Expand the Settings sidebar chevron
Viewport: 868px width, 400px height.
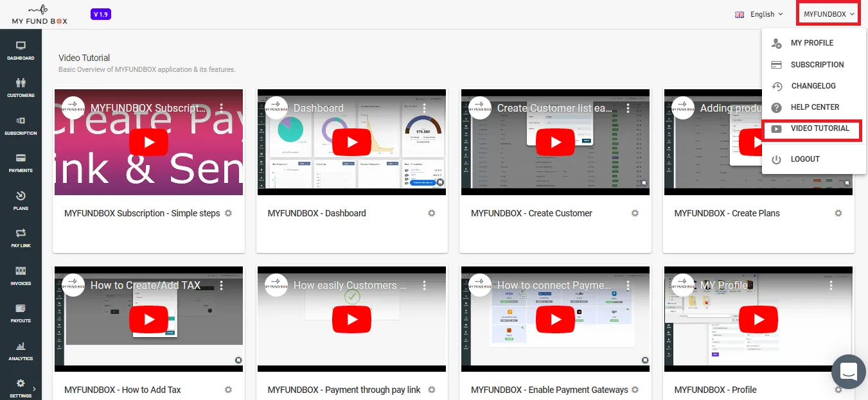pyautogui.click(x=34, y=388)
